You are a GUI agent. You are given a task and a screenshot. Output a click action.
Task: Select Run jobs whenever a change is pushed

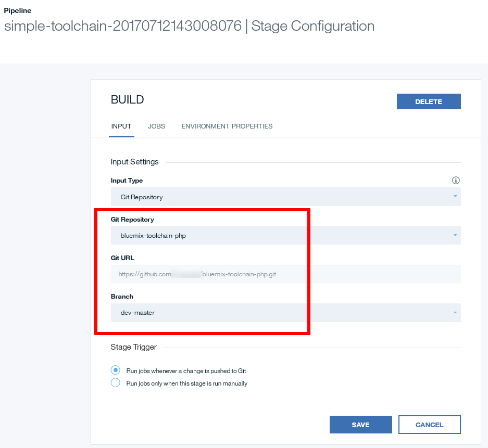116,370
